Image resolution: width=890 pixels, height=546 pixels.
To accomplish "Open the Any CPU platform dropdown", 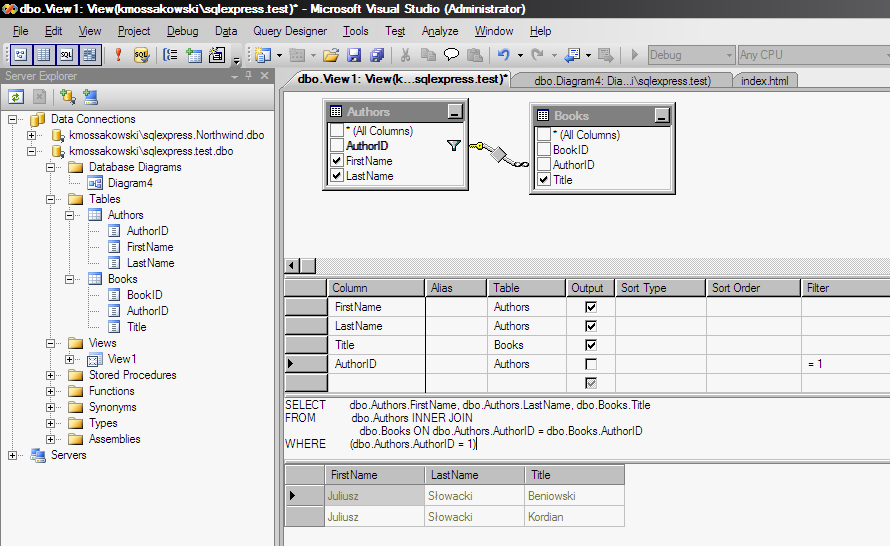I will click(x=887, y=55).
